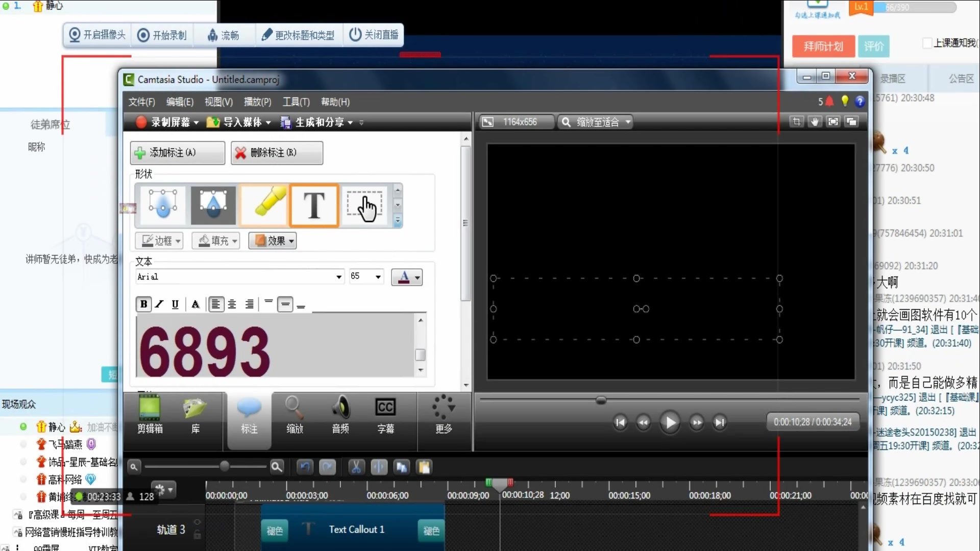Viewport: 980px width, 551px height.
Task: Click the Cut scissors icon on timeline toolbar
Action: pos(356,467)
